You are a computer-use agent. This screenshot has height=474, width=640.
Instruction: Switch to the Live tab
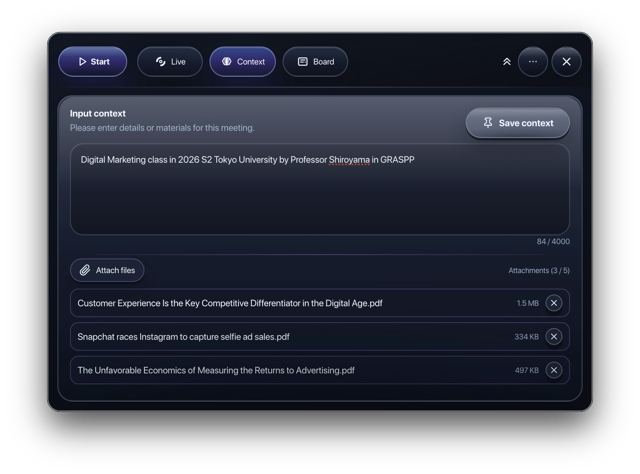pos(170,62)
